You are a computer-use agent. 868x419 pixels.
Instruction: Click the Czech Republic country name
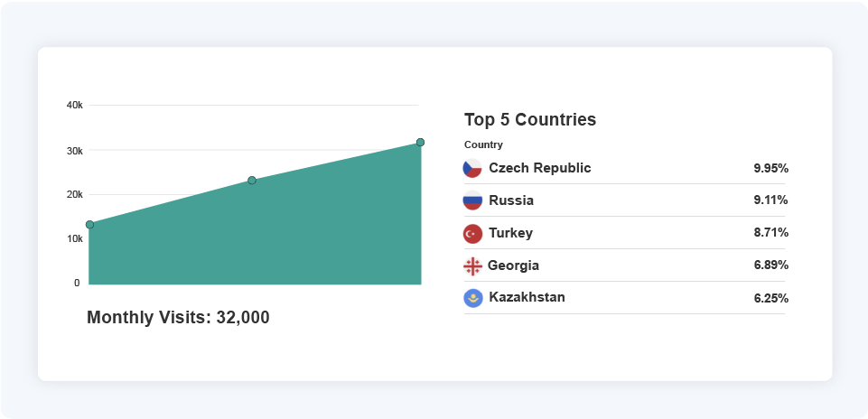coord(539,168)
